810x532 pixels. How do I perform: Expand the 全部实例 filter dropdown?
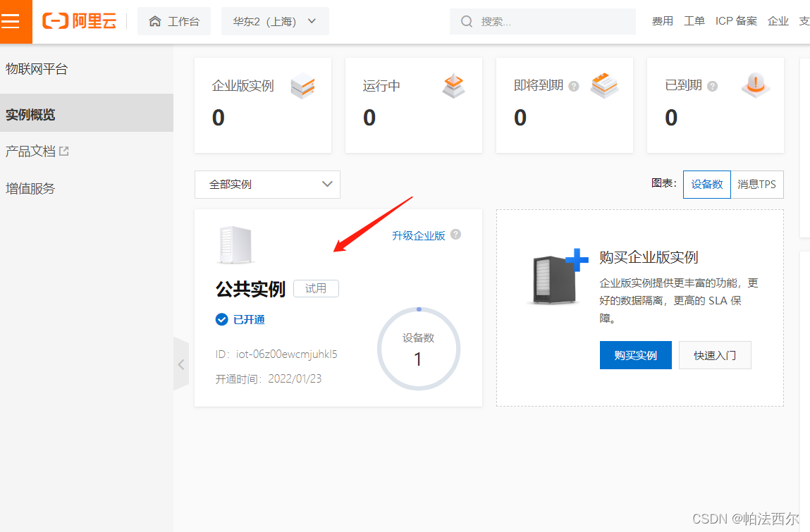(x=267, y=185)
